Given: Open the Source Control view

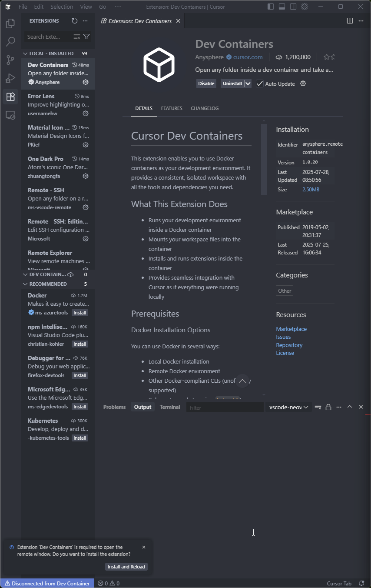Looking at the screenshot, I should point(10,60).
